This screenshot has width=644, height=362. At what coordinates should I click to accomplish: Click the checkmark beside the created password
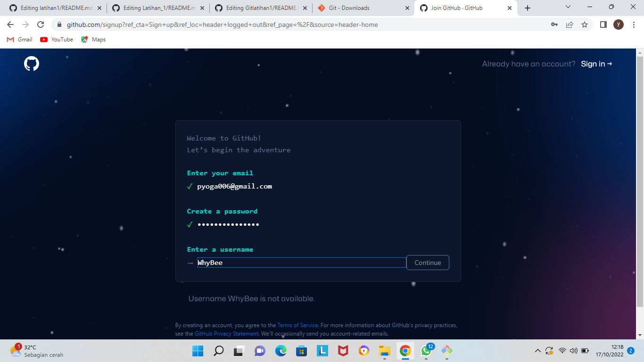point(189,224)
